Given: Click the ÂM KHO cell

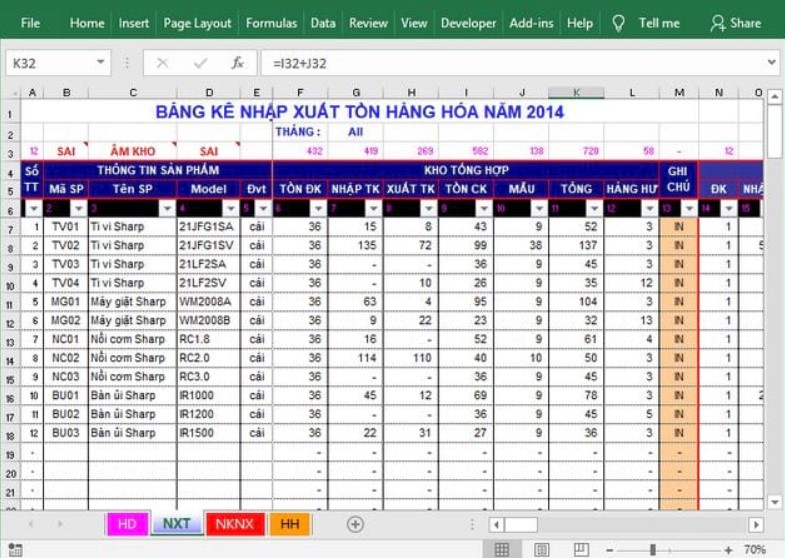Looking at the screenshot, I should point(133,151).
